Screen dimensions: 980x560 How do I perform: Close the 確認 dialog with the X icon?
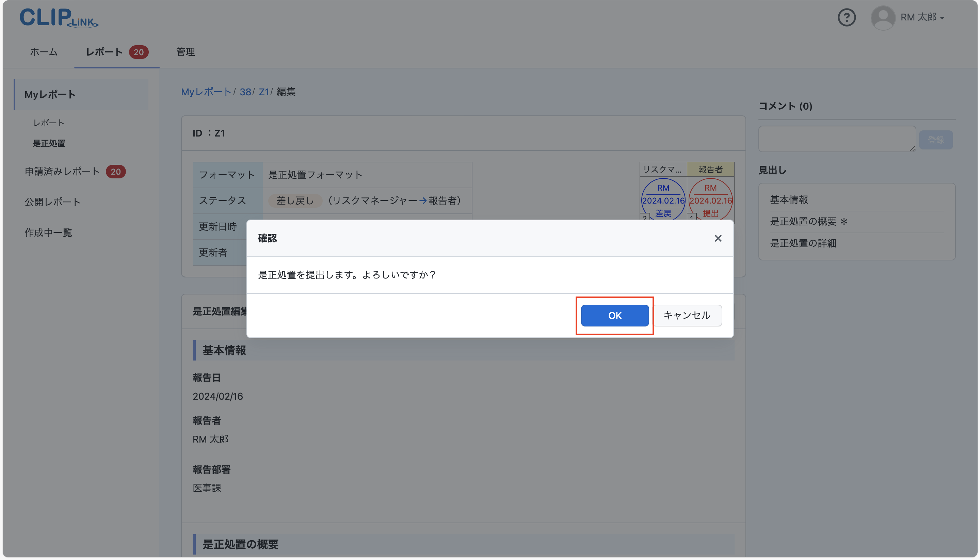[718, 238]
